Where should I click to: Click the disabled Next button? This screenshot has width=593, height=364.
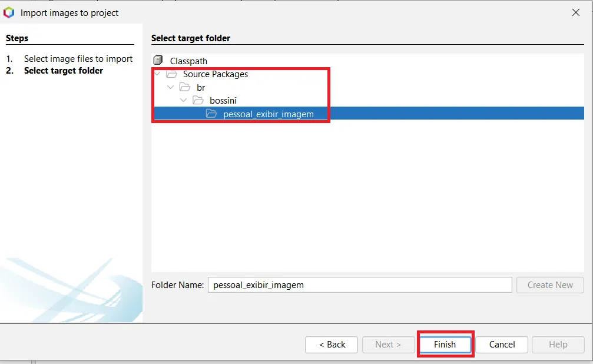pyautogui.click(x=388, y=345)
